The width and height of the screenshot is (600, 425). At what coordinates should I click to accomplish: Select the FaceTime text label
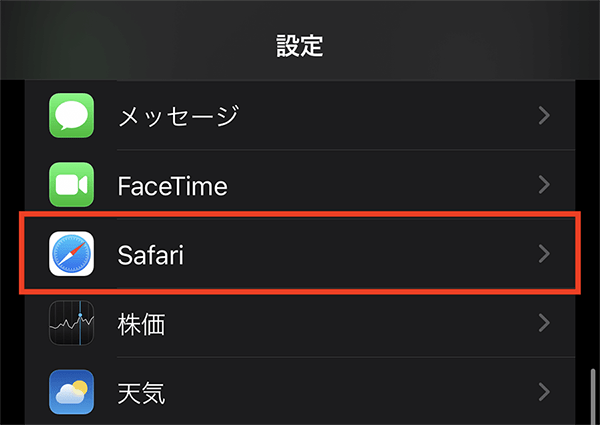(x=172, y=185)
